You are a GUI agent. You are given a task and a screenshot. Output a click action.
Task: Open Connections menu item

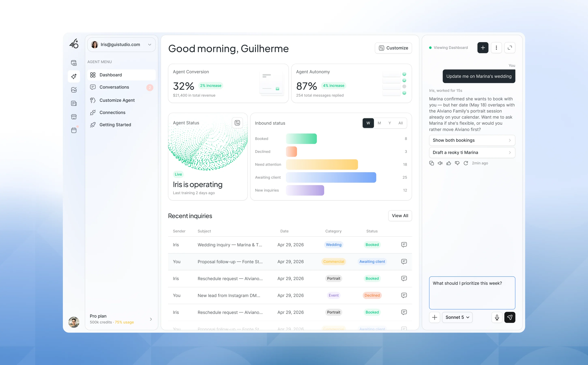(121, 113)
